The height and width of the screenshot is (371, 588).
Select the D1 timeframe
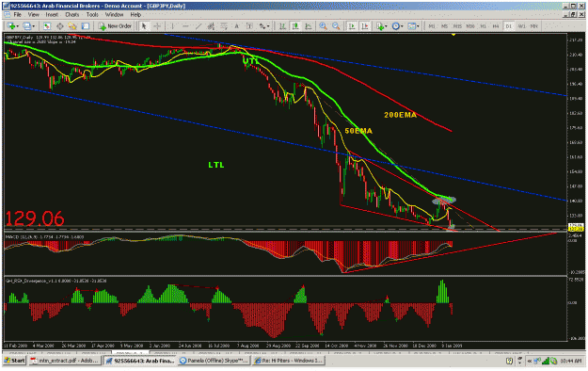pyautogui.click(x=508, y=26)
